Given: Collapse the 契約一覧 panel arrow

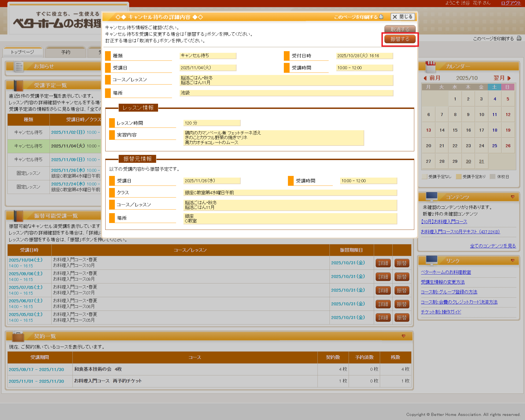Looking at the screenshot, I should (403, 336).
